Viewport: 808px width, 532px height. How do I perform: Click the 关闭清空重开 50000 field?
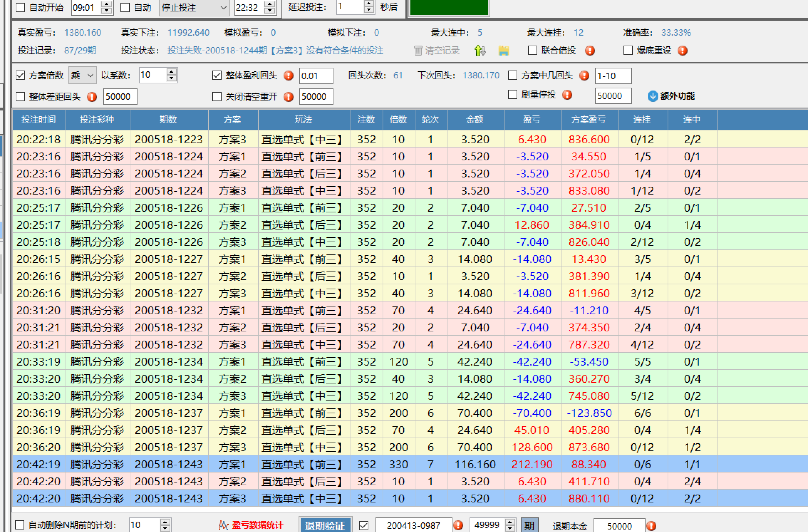click(316, 97)
